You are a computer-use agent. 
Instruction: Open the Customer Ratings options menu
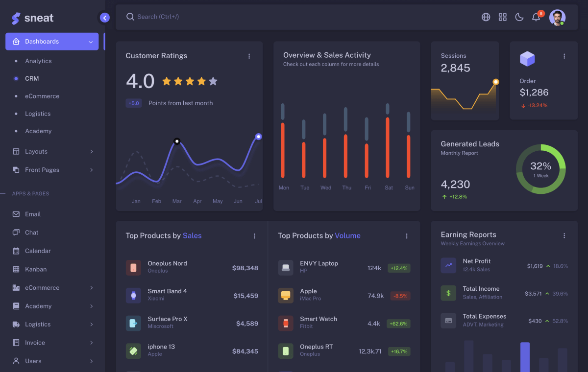249,56
